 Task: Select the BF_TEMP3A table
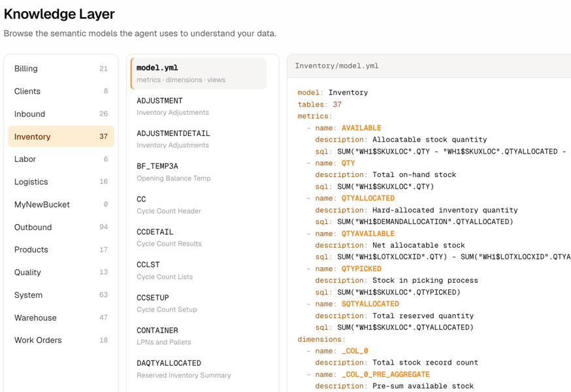click(199, 172)
